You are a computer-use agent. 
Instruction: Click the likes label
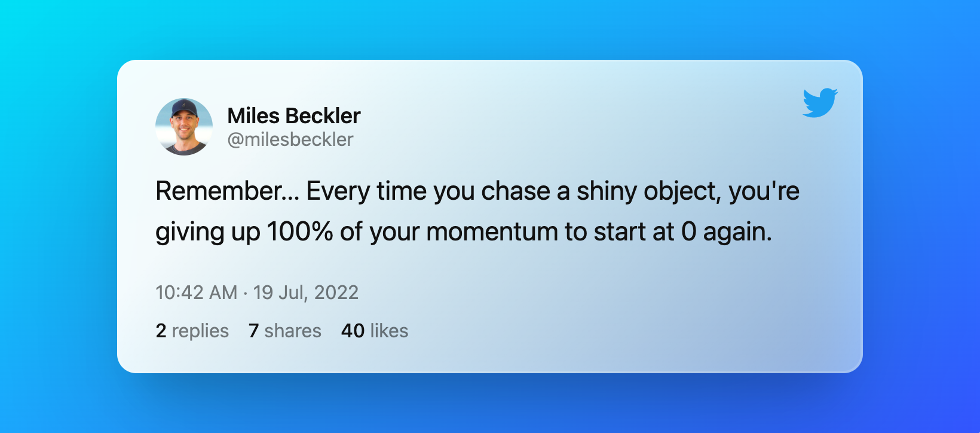[x=389, y=331]
